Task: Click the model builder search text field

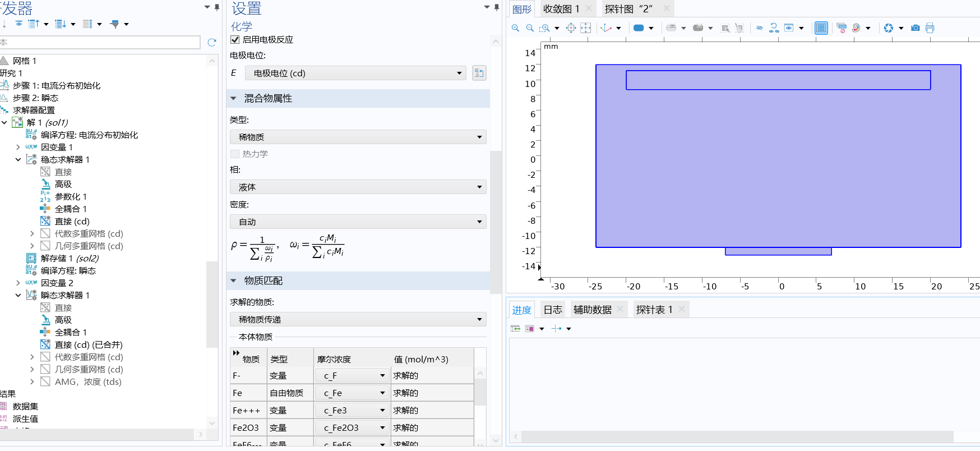Action: pos(101,43)
